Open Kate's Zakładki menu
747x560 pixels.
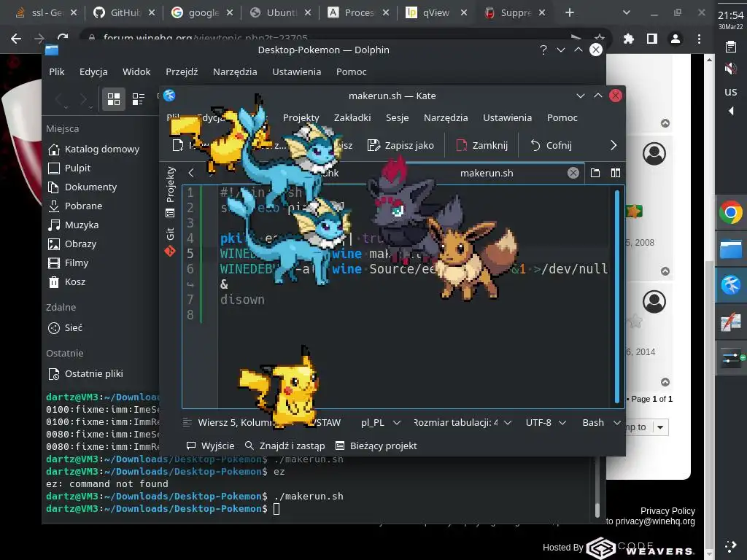click(x=352, y=117)
